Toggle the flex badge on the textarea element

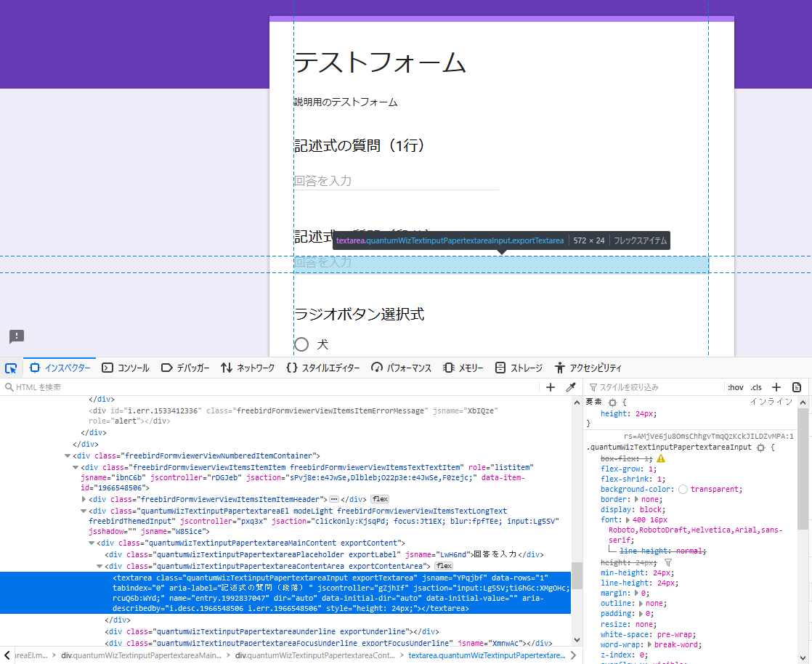tap(443, 566)
